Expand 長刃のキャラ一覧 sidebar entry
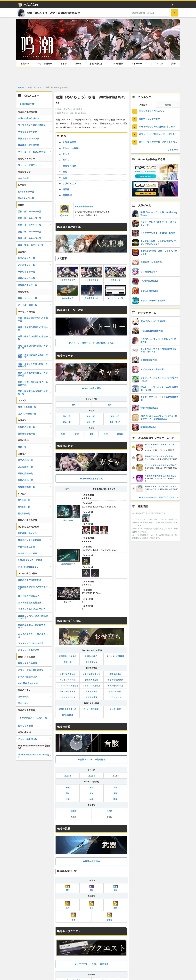Viewport: 196px width, 980px height. pos(34,258)
